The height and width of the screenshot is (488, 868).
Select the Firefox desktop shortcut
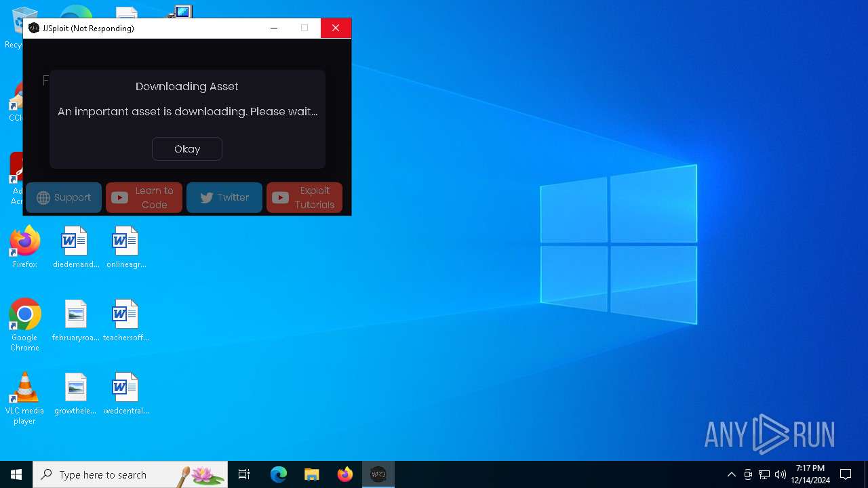click(25, 248)
